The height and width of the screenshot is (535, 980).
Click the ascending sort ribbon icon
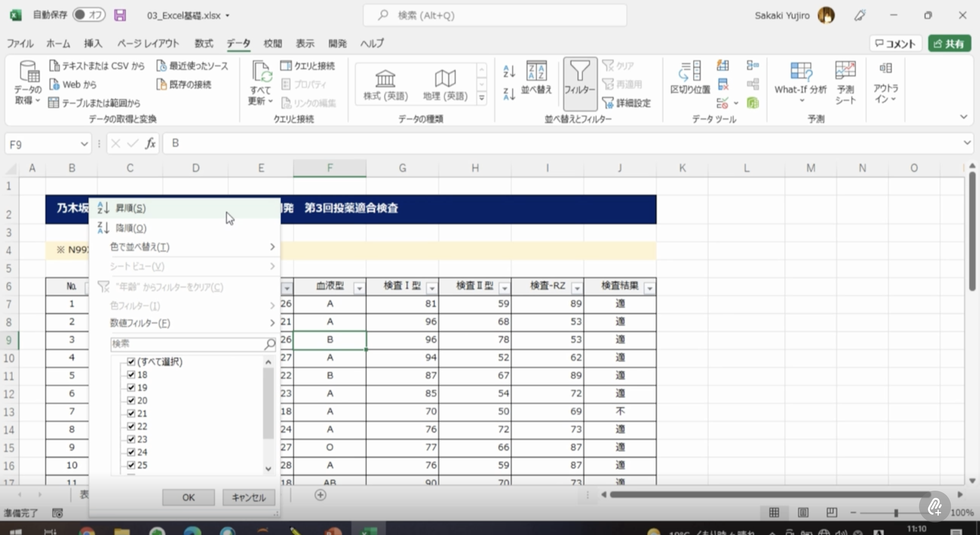pyautogui.click(x=509, y=71)
